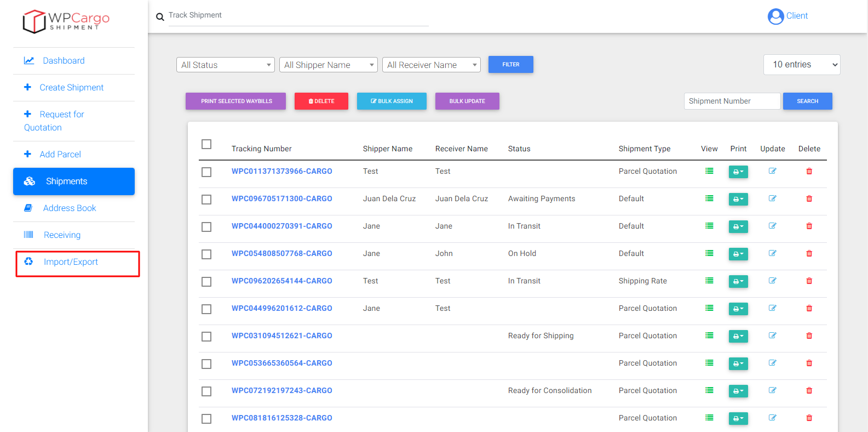Select checkbox for WPC044996201612-CARGO row

tap(206, 309)
